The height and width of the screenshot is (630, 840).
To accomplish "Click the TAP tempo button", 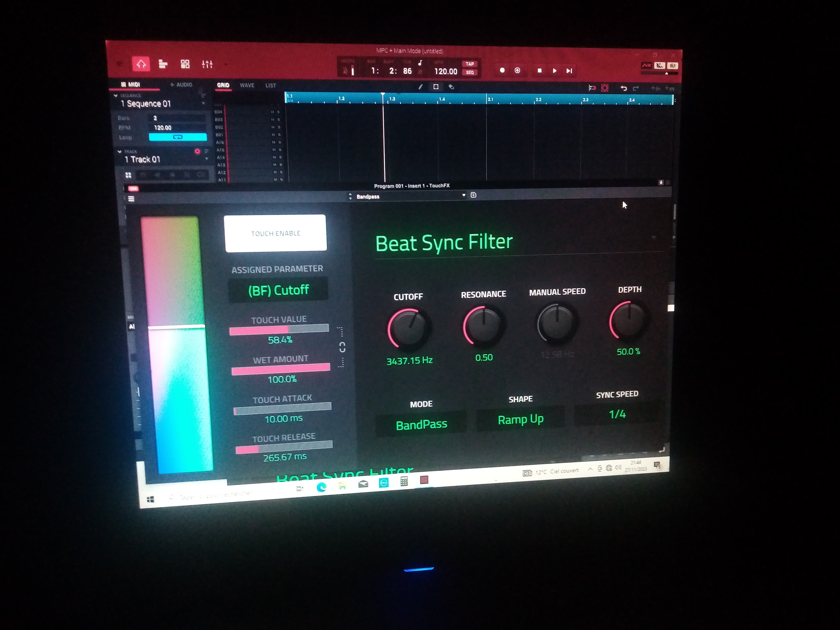I will (470, 64).
